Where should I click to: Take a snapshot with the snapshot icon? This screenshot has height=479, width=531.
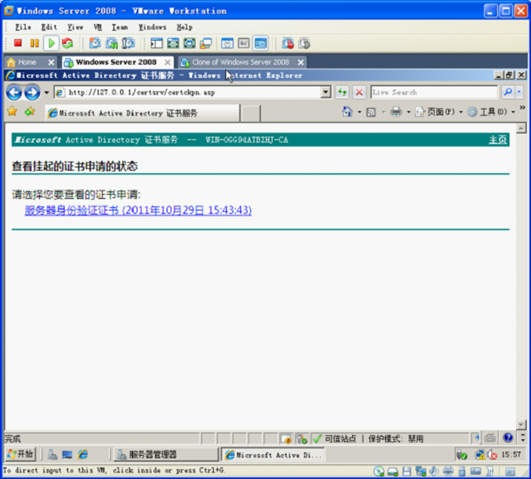click(95, 43)
